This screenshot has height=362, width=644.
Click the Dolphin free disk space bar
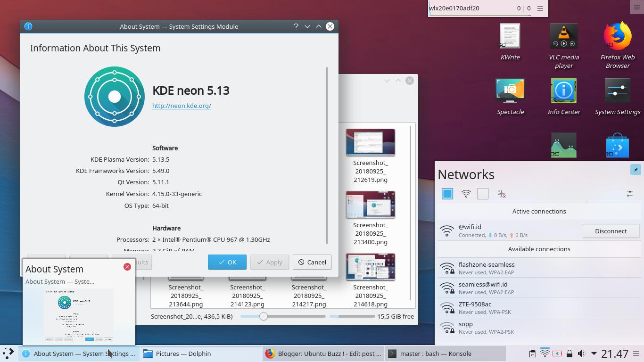click(x=352, y=316)
